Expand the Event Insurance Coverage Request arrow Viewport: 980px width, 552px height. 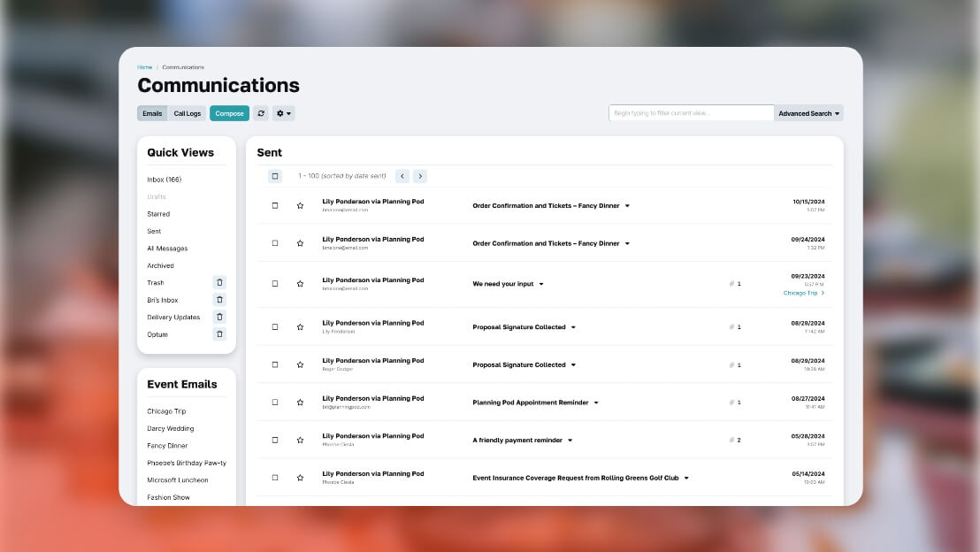point(686,478)
